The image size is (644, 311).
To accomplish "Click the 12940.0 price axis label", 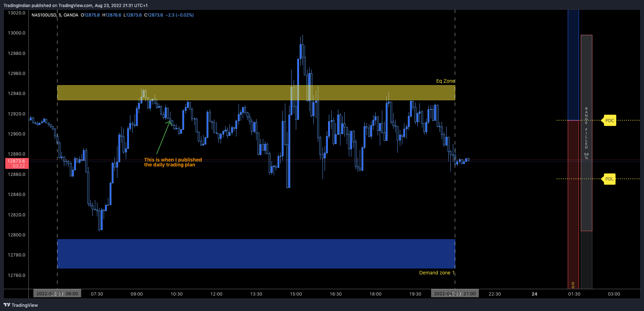I will 17,94.
